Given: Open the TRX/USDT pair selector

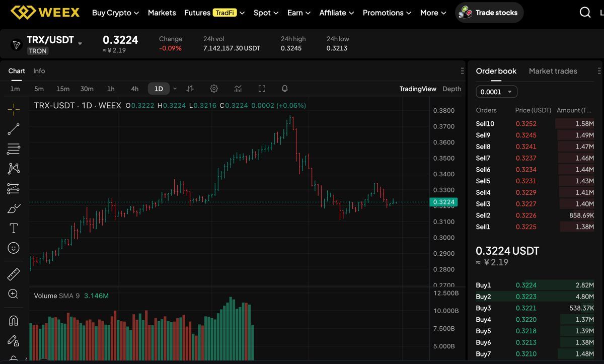Looking at the screenshot, I should [x=55, y=40].
